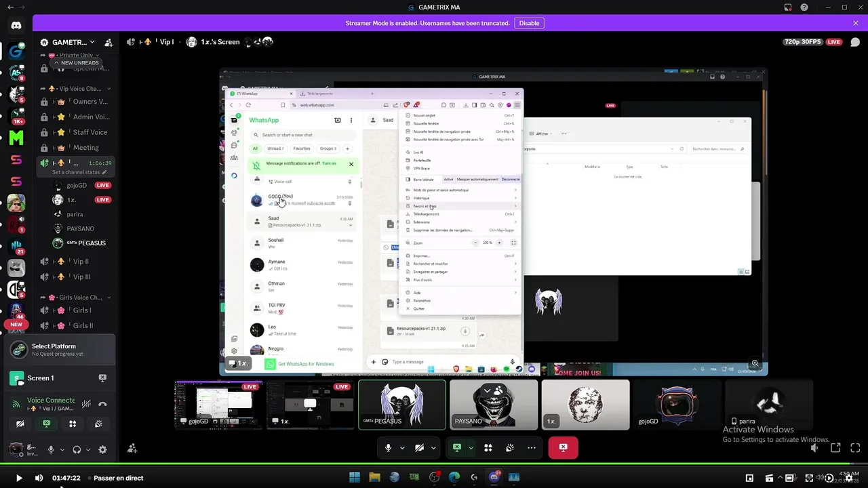868x488 pixels.
Task: Open camera options arrow in call control bar
Action: [x=433, y=447]
